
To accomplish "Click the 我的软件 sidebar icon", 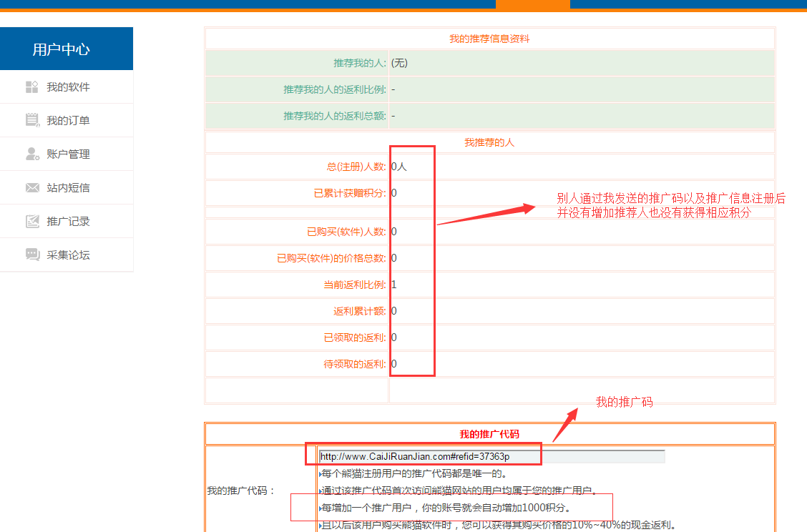I will coord(32,87).
